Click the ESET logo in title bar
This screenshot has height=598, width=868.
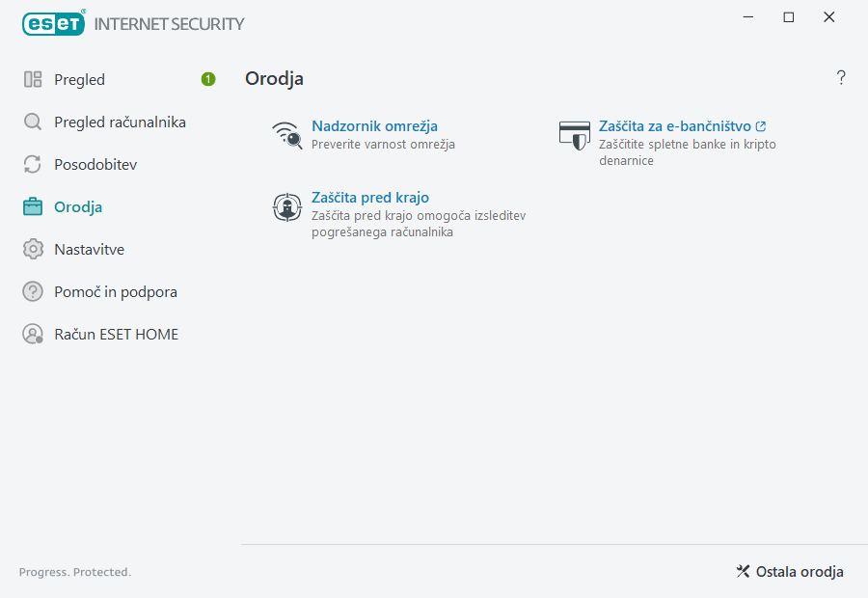coord(53,23)
